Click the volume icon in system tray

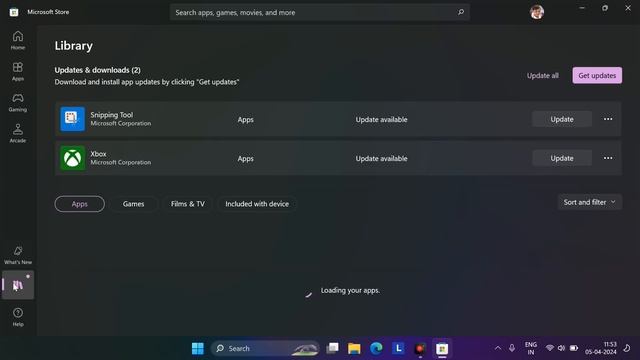[561, 348]
